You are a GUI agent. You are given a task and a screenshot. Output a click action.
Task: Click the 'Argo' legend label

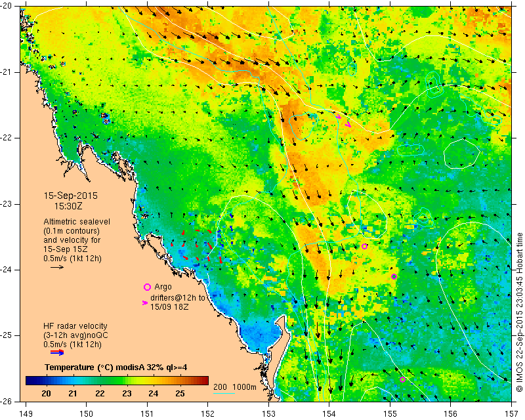point(163,287)
